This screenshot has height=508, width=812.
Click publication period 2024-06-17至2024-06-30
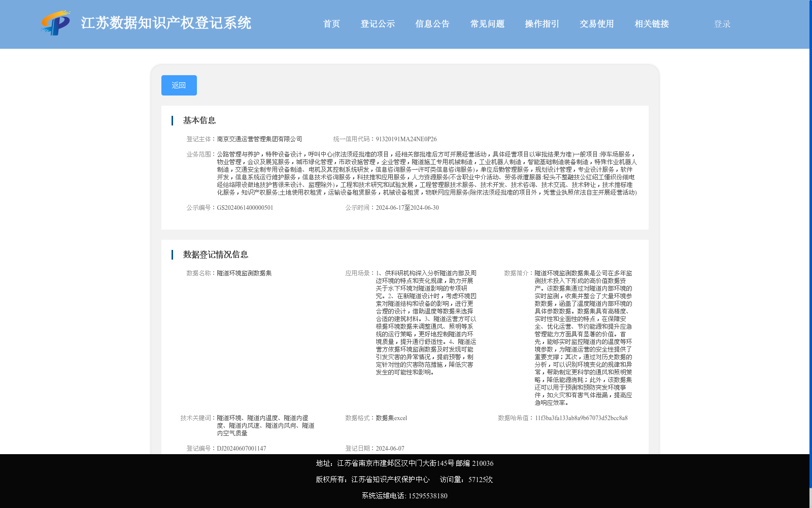pyautogui.click(x=407, y=208)
